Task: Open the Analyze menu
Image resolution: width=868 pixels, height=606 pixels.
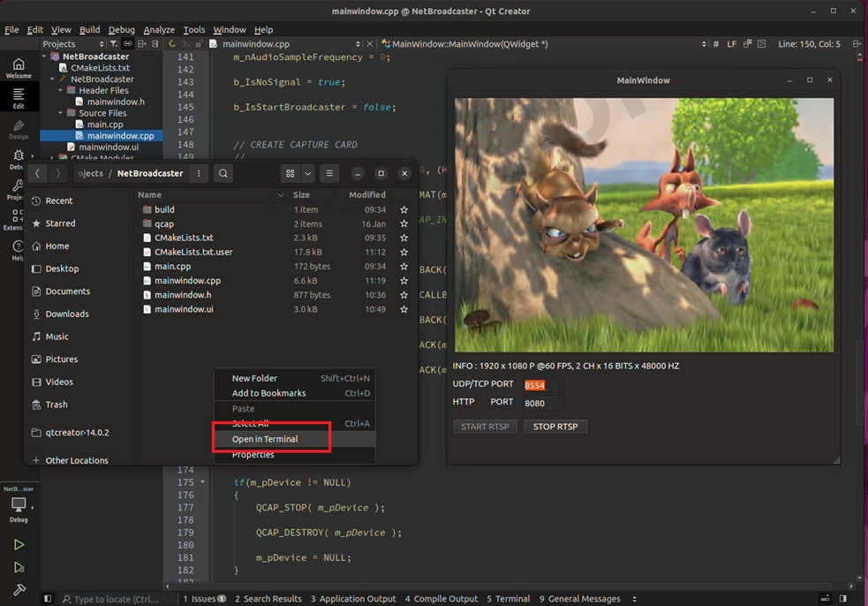Action: pyautogui.click(x=159, y=30)
